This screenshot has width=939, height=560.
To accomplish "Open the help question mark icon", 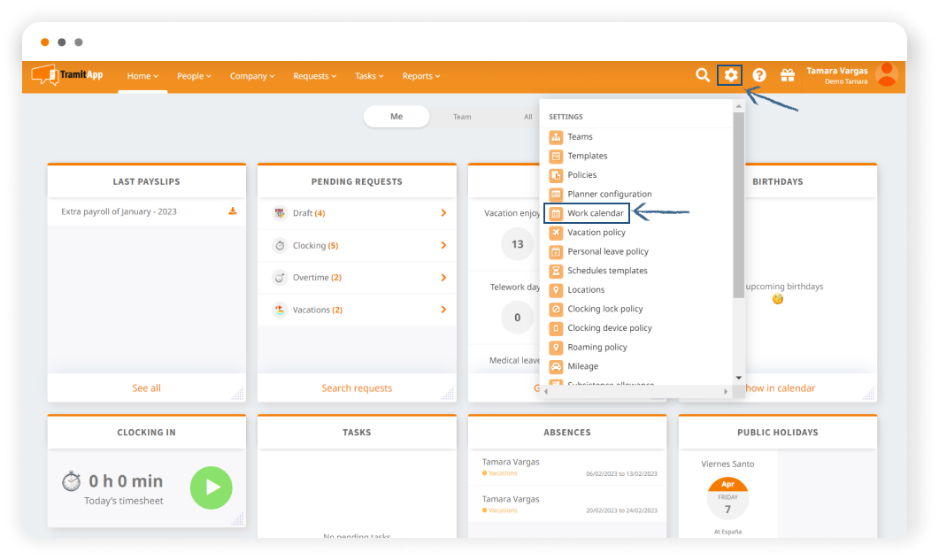I will 759,75.
